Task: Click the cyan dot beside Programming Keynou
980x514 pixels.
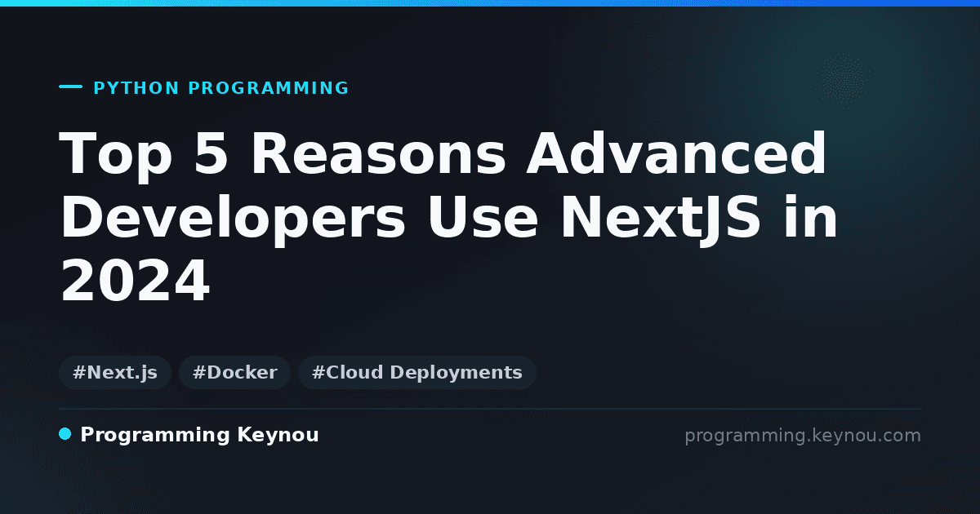Action: tap(65, 434)
